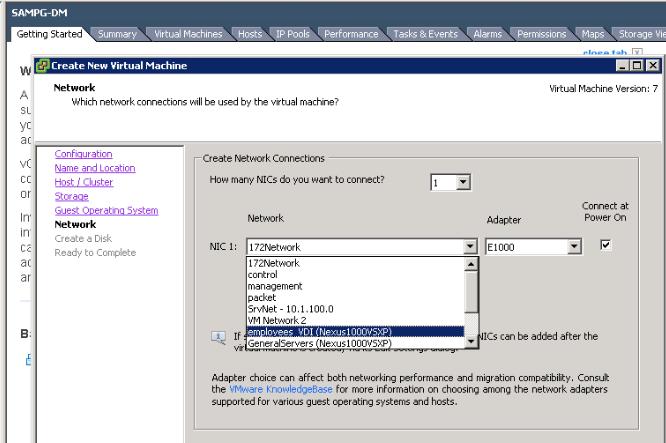
Task: Open the number of NICs dropdown
Action: (463, 183)
